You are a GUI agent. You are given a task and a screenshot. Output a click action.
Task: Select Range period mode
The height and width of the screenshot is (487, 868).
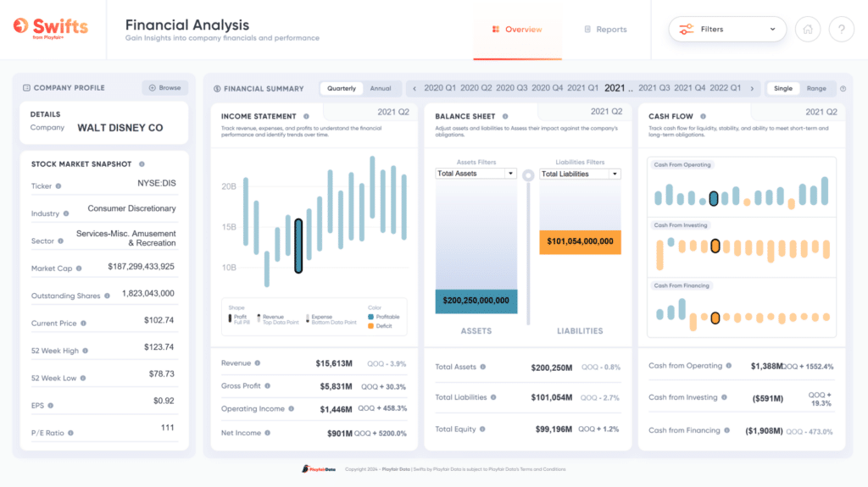816,89
